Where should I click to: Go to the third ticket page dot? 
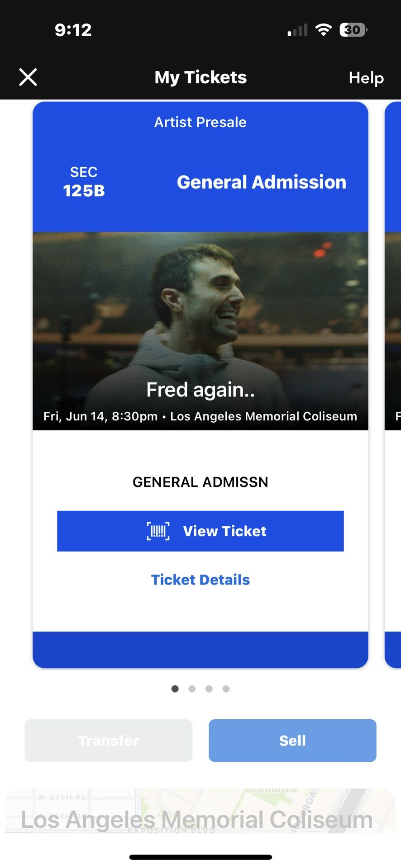[x=209, y=689]
